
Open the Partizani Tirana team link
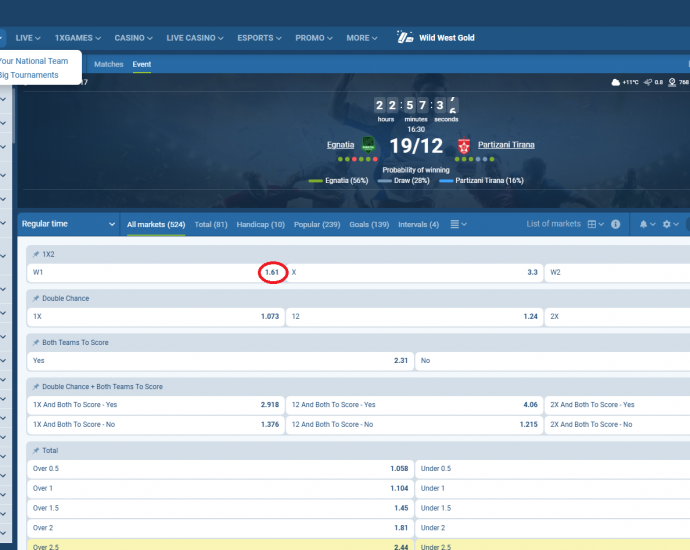(506, 145)
